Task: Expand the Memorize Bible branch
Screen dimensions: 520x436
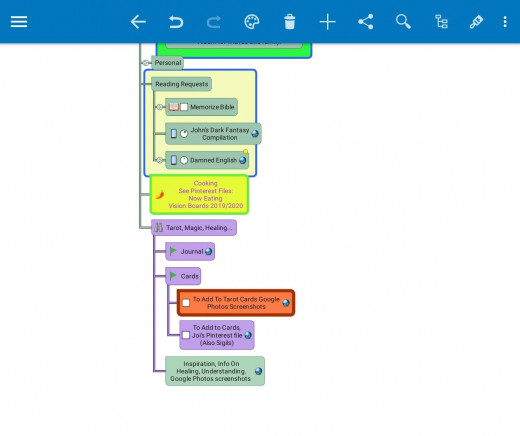Action: point(160,107)
